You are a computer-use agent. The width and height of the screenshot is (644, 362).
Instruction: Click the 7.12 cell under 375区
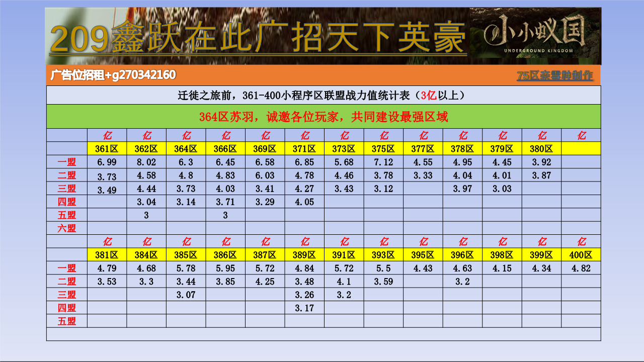click(383, 162)
